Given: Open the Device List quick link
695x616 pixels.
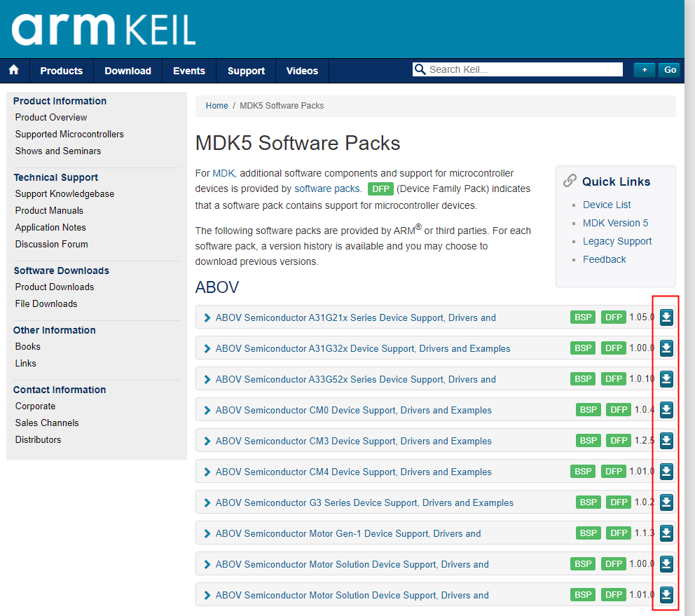Looking at the screenshot, I should [x=607, y=204].
